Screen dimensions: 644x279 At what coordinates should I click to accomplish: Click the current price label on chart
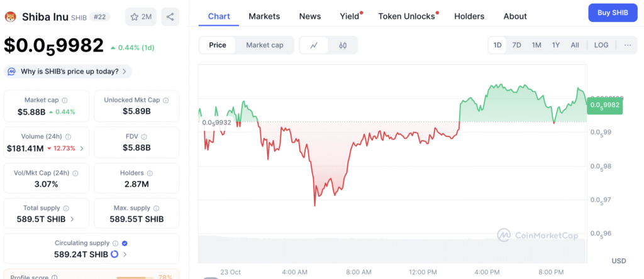[x=604, y=106]
